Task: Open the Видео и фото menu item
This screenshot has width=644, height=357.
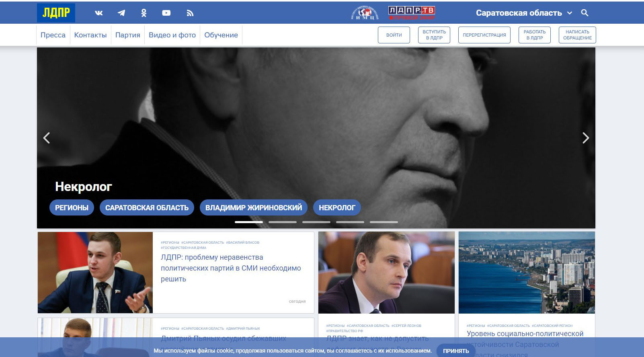Action: point(172,35)
